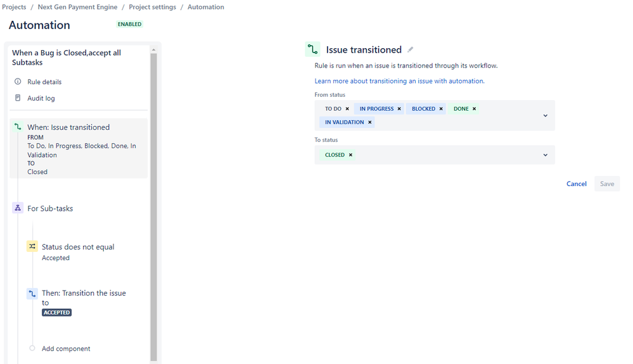The width and height of the screenshot is (633, 364).
Task: Click the ACCEPTED status lozenge
Action: (57, 312)
